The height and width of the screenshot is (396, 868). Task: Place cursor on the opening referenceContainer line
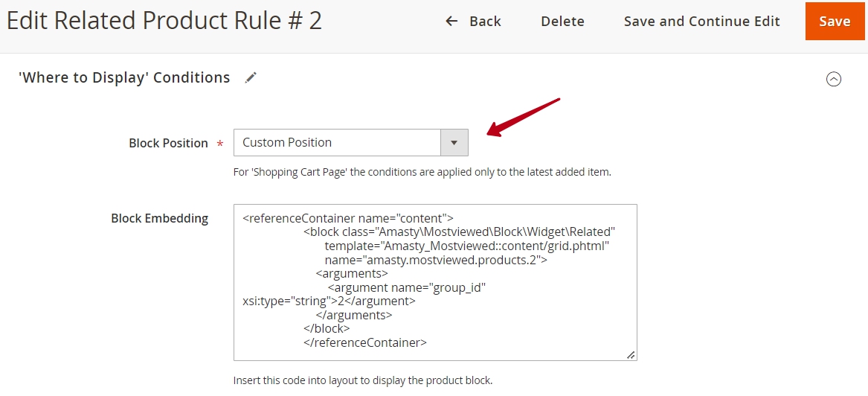pyautogui.click(x=348, y=217)
